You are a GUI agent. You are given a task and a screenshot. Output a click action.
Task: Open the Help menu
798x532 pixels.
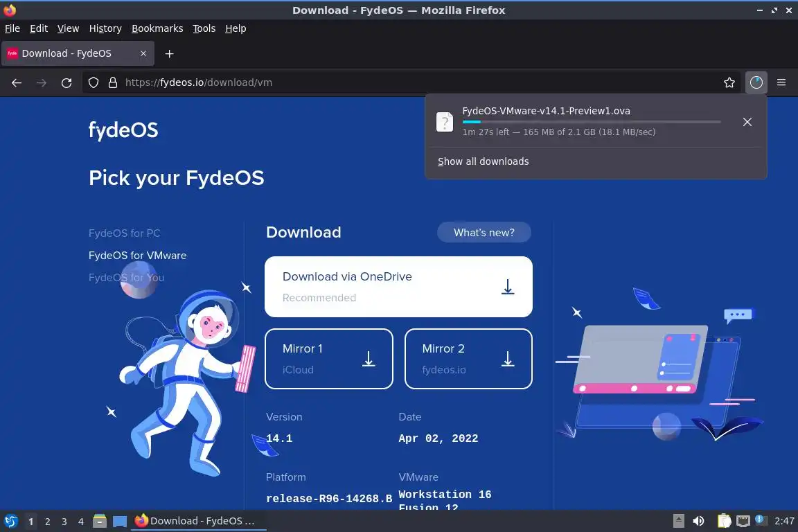tap(236, 28)
